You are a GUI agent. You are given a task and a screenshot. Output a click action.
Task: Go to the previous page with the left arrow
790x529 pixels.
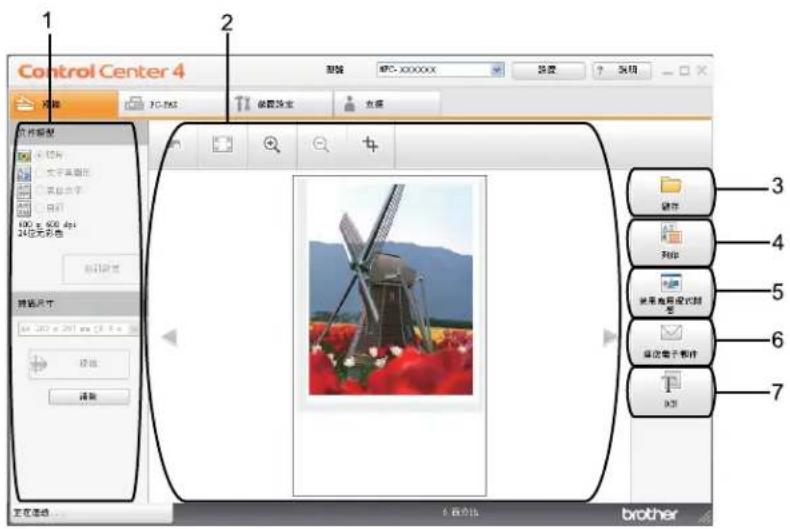(170, 337)
